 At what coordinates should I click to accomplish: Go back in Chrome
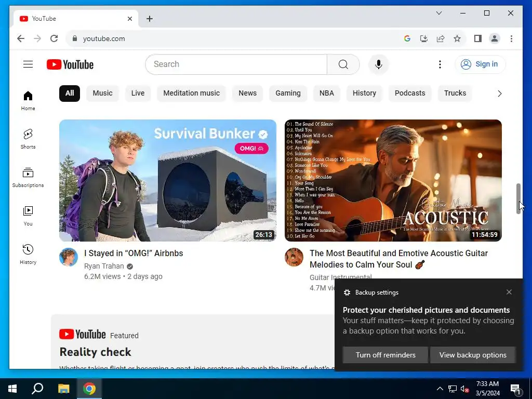point(21,38)
